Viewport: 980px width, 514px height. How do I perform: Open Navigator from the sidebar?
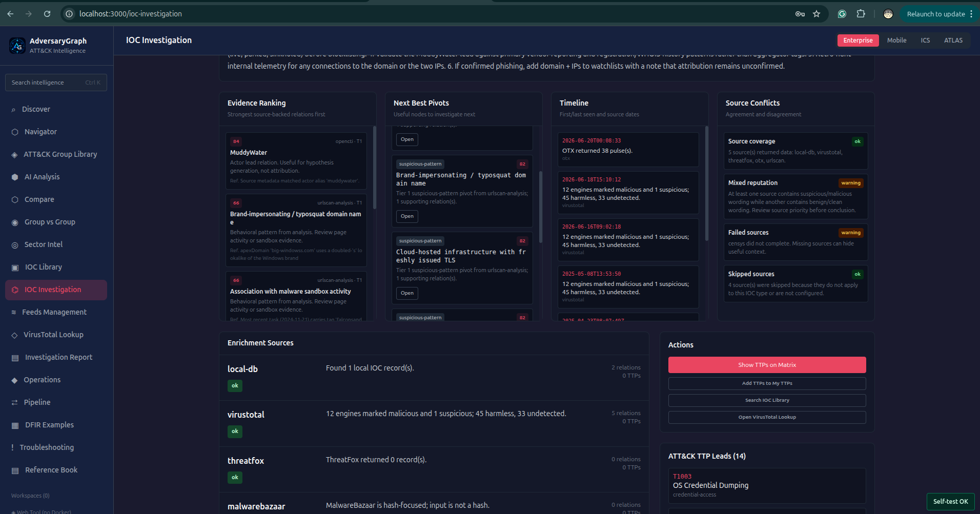[x=56, y=132]
